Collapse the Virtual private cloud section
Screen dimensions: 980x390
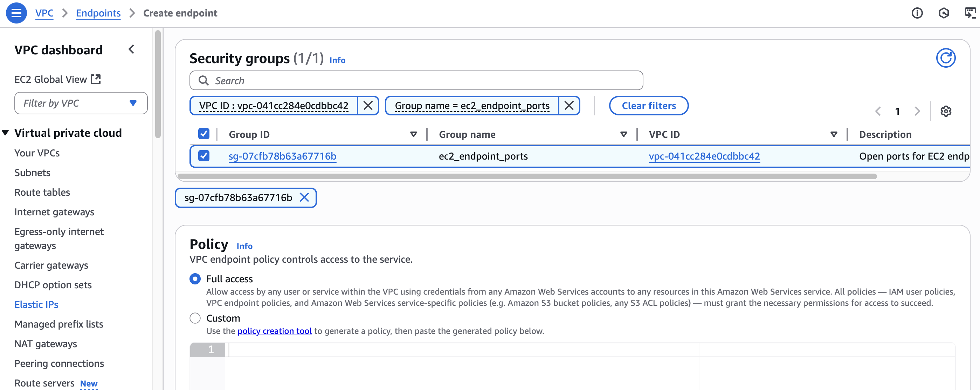(x=6, y=133)
